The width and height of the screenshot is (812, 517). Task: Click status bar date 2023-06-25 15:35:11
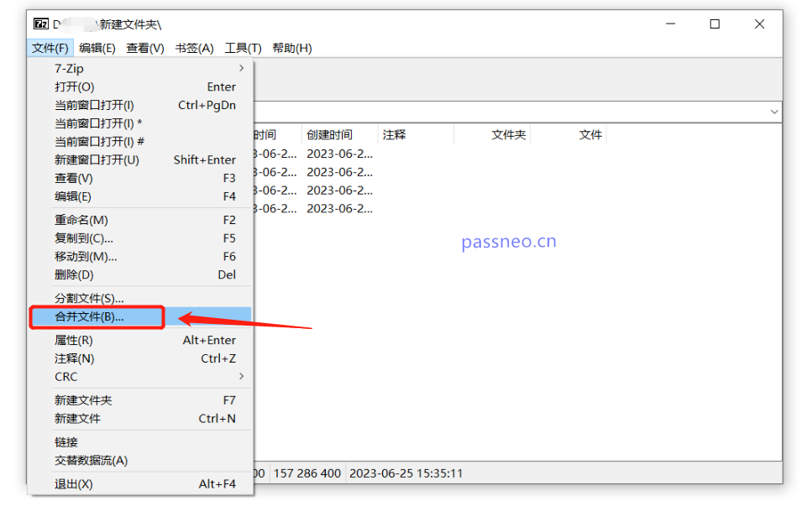pyautogui.click(x=406, y=473)
